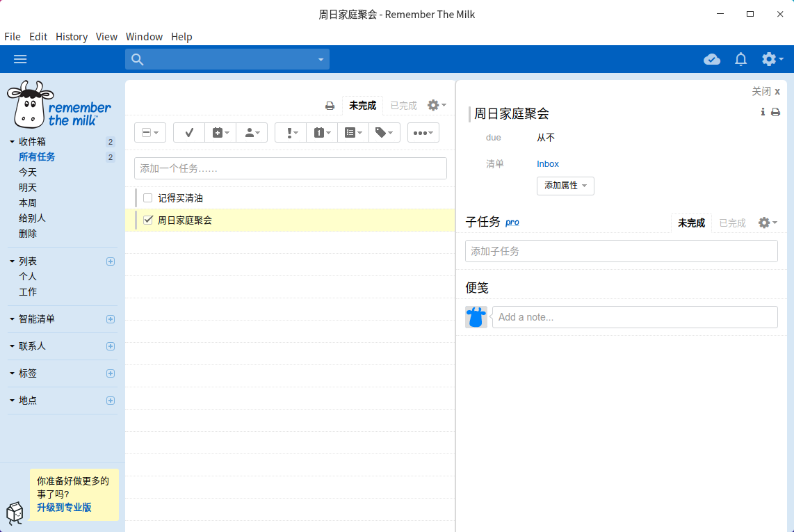Click the 添加一个任务 input field

tap(290, 168)
